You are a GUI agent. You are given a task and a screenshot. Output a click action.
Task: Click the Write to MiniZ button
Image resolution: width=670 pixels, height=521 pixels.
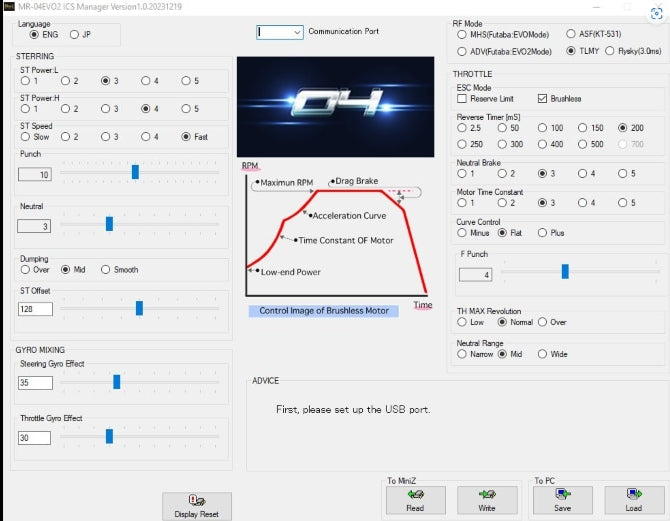(487, 500)
